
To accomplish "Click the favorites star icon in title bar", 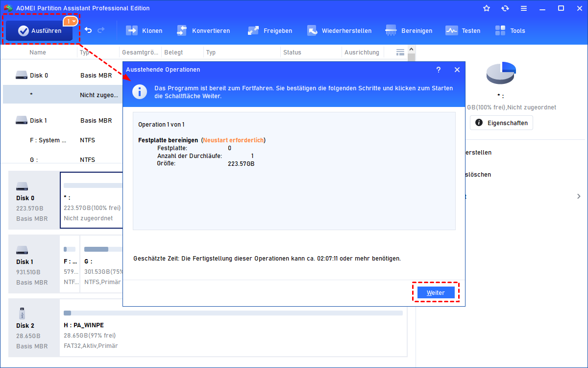I will coord(487,8).
